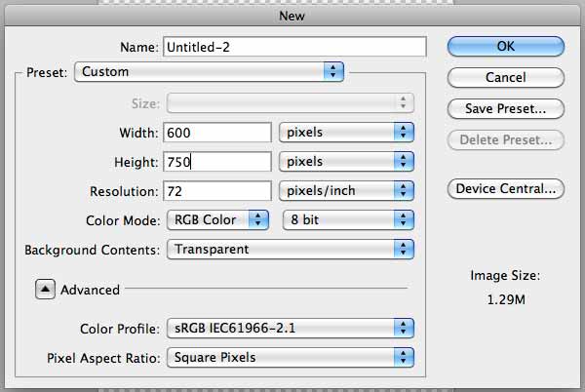Open Pixel Aspect Ratio dropdown
The width and height of the screenshot is (585, 392).
coord(291,357)
